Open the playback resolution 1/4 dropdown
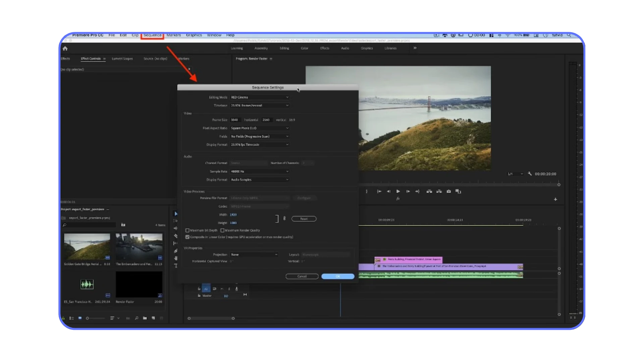The height and width of the screenshot is (362, 644). [515, 174]
